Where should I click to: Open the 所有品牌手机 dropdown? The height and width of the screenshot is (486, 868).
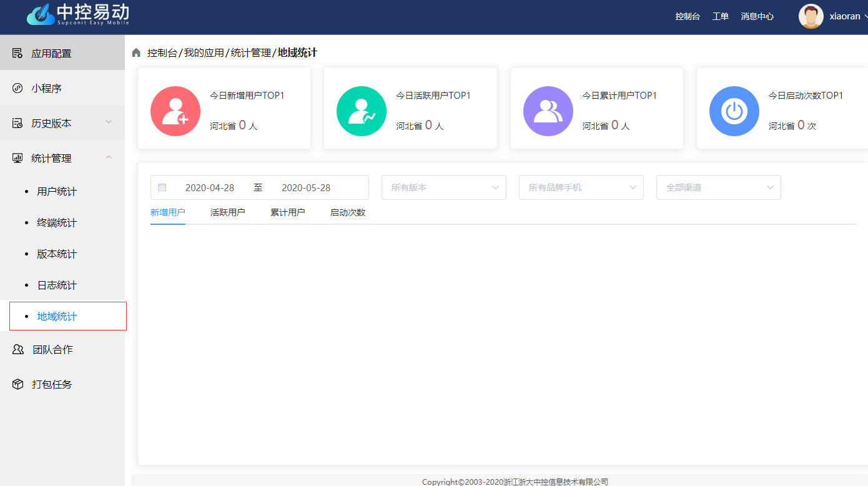pyautogui.click(x=581, y=187)
